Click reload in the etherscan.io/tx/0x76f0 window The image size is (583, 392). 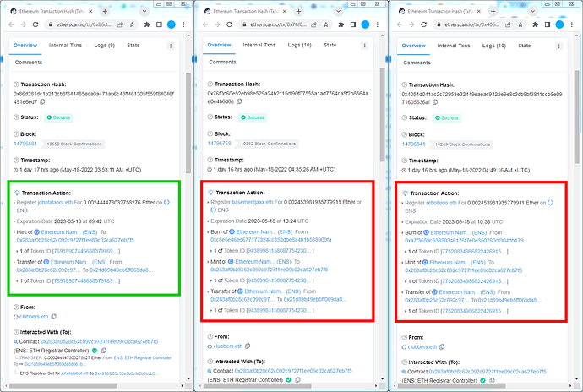230,24
